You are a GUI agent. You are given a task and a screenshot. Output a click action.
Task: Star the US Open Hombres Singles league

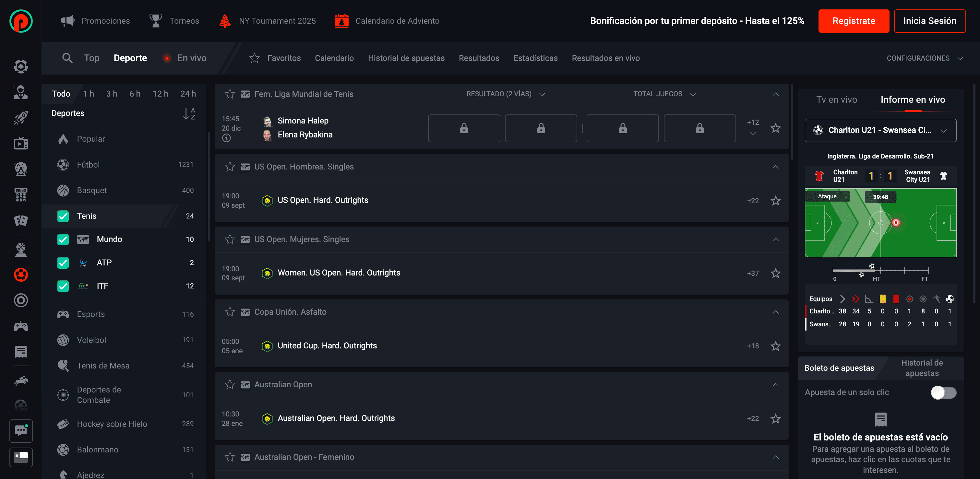pos(230,167)
